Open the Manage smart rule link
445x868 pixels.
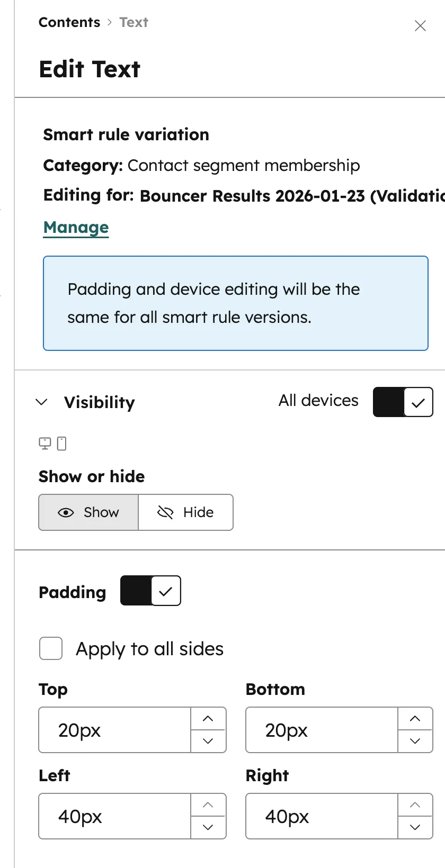[x=76, y=227]
